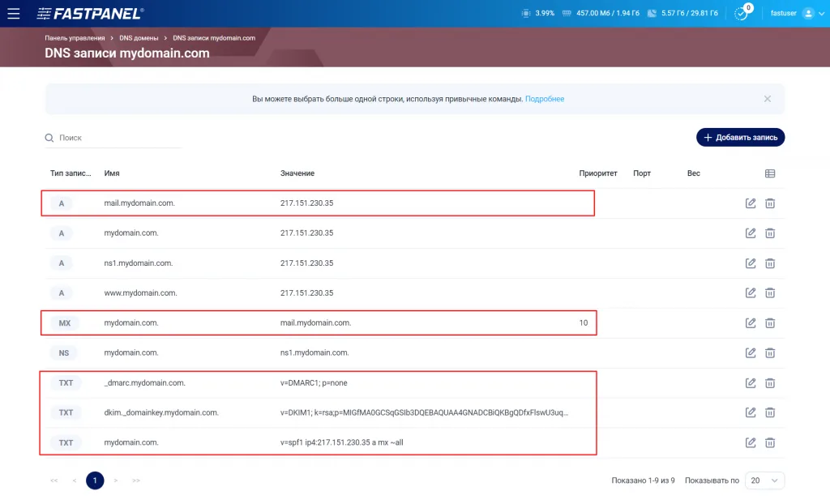Jump to the last page arrow
The width and height of the screenshot is (830, 504).
coord(136,481)
